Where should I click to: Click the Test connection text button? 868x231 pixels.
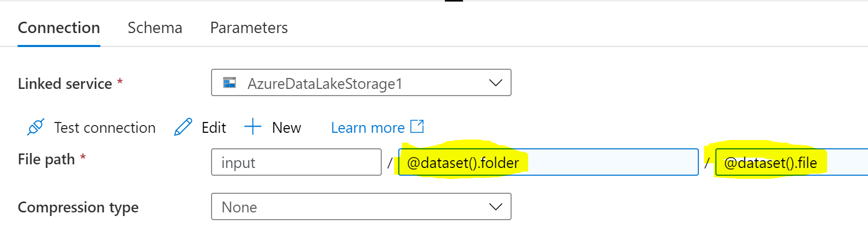104,128
